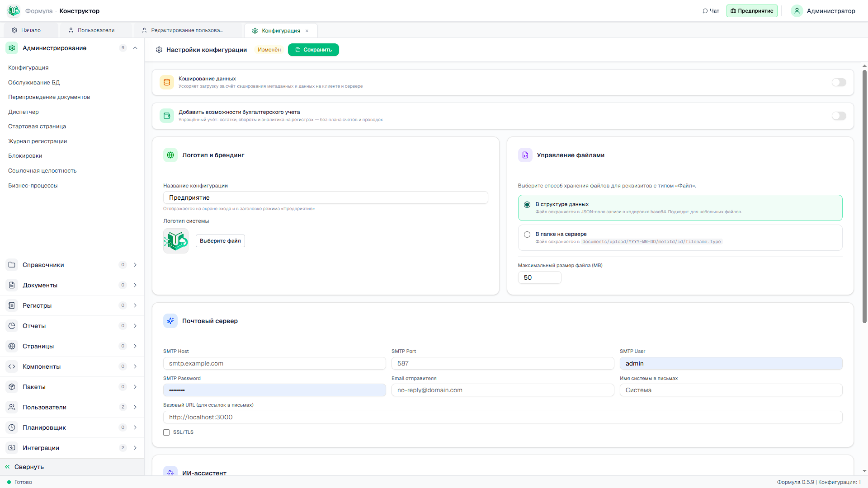The image size is (868, 488).
Task: Expand the Документы section arrow
Action: 135,285
